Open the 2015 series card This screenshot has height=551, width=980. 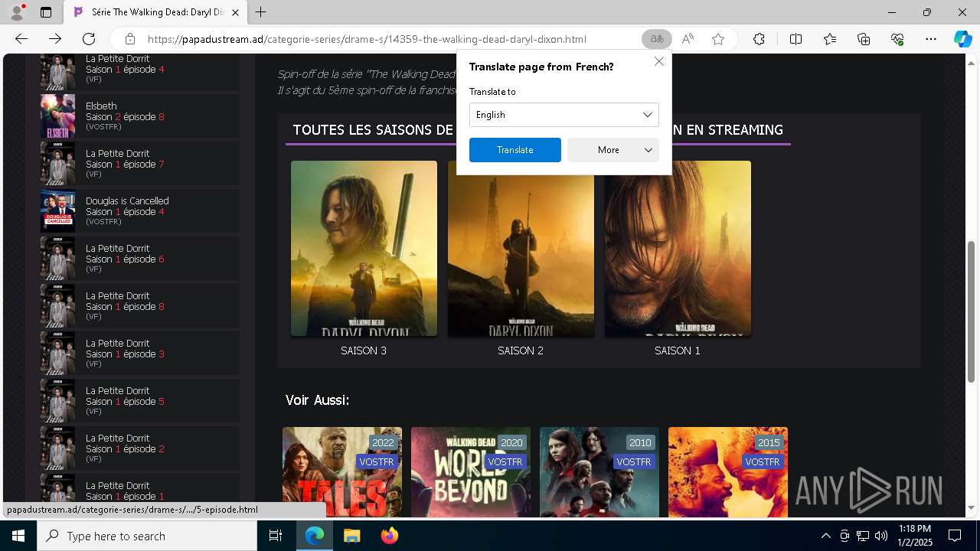pyautogui.click(x=728, y=472)
